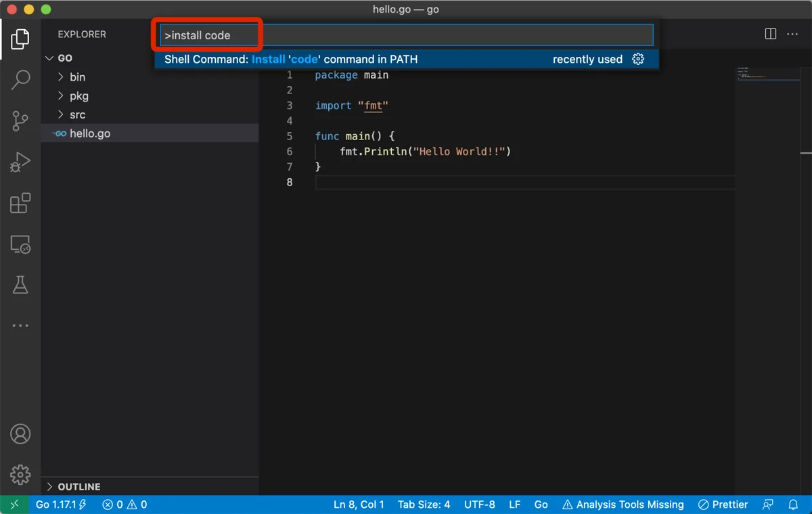
Task: Select UTF-8 encoding status item
Action: (479, 505)
